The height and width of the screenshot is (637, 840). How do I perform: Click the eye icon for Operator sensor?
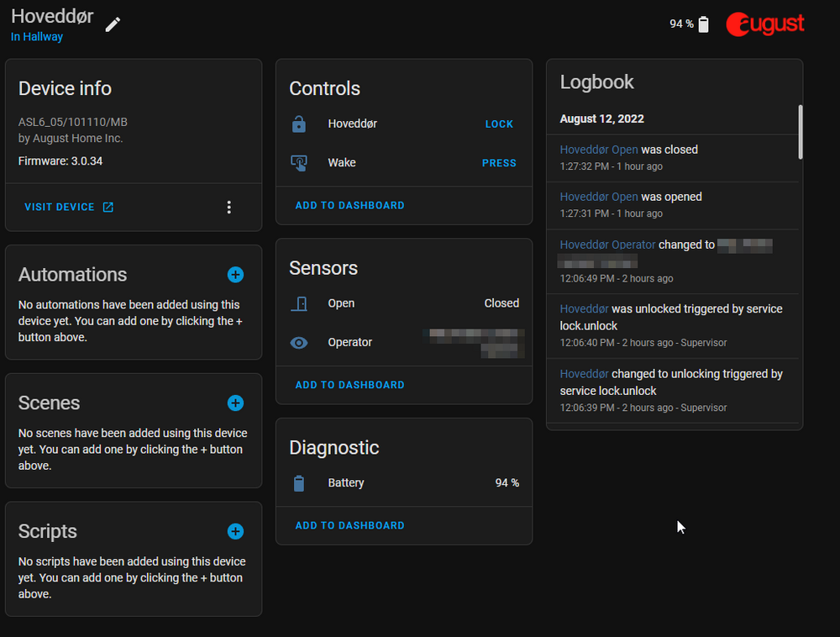pos(299,343)
